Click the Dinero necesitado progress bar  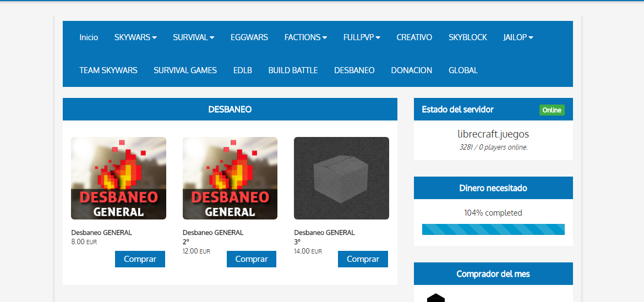pyautogui.click(x=493, y=229)
